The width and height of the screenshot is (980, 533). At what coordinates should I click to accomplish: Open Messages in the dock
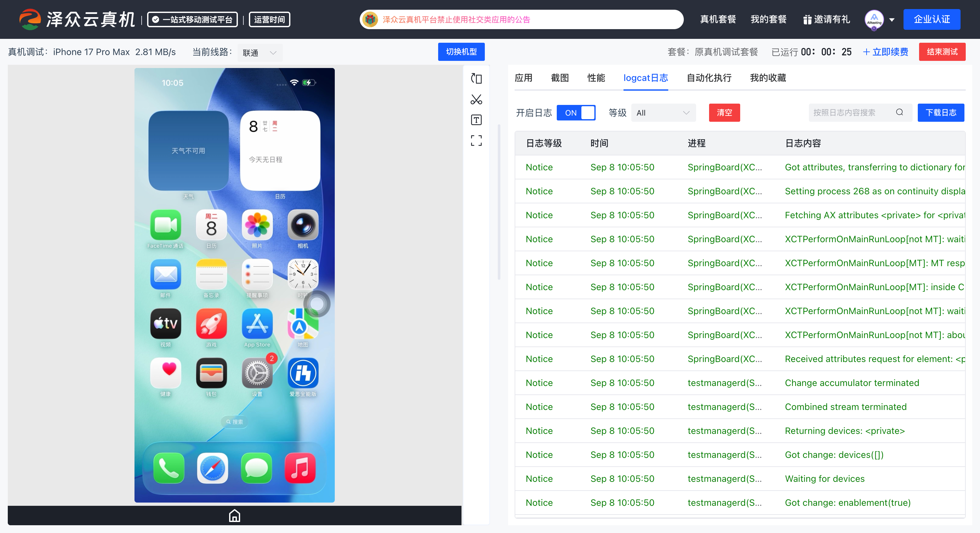coord(256,468)
